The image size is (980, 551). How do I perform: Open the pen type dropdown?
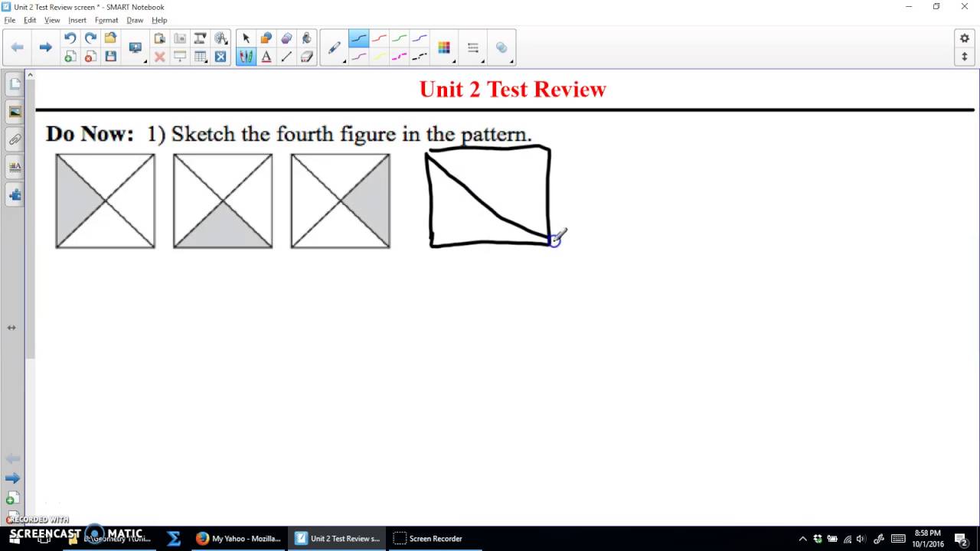(x=335, y=47)
